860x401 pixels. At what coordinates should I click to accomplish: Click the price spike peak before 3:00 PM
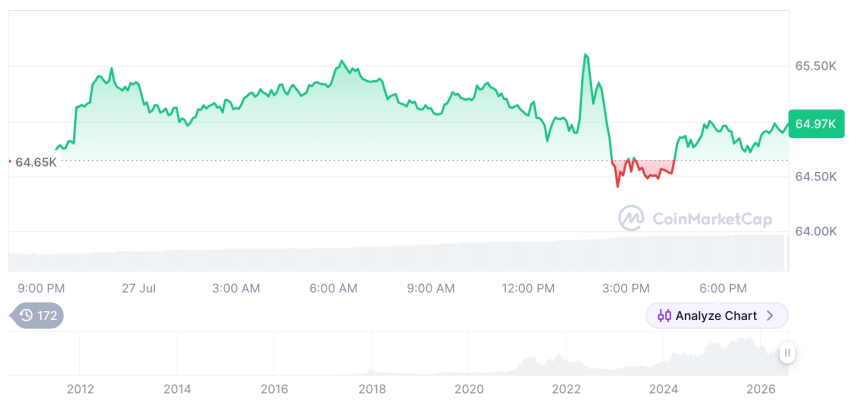(x=586, y=55)
